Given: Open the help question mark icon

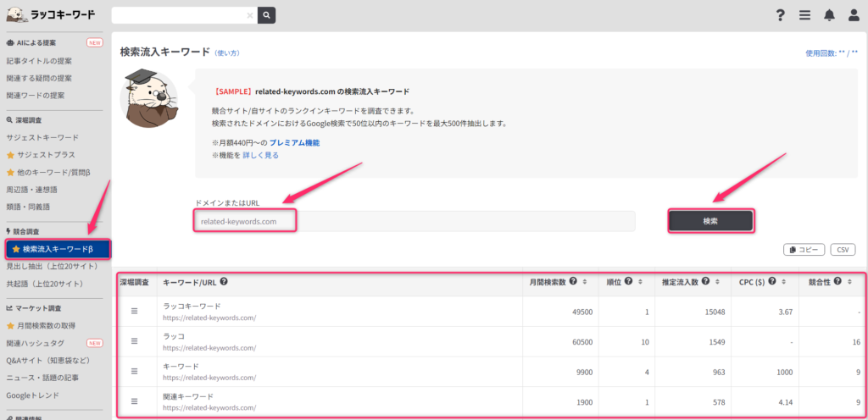Looking at the screenshot, I should pos(781,15).
